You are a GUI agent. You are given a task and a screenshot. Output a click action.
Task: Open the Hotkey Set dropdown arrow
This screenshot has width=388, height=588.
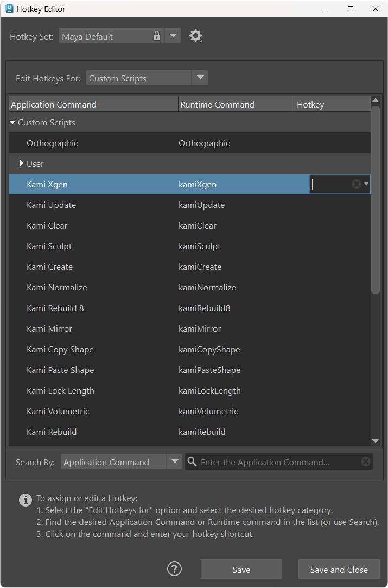173,36
